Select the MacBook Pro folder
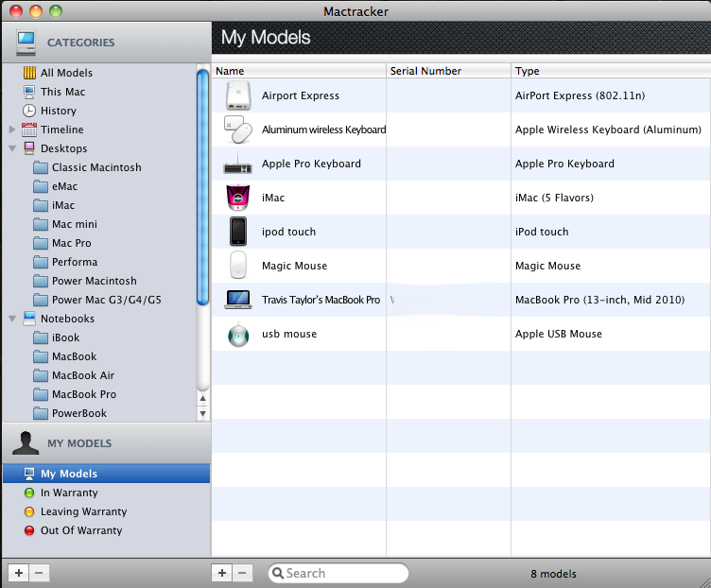 [75, 394]
